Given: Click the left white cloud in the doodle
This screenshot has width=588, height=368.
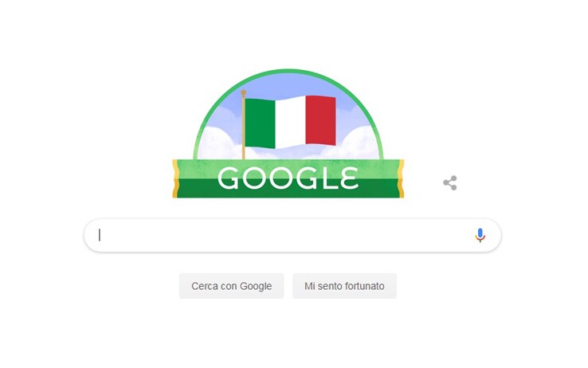Looking at the screenshot, I should pos(218,144).
